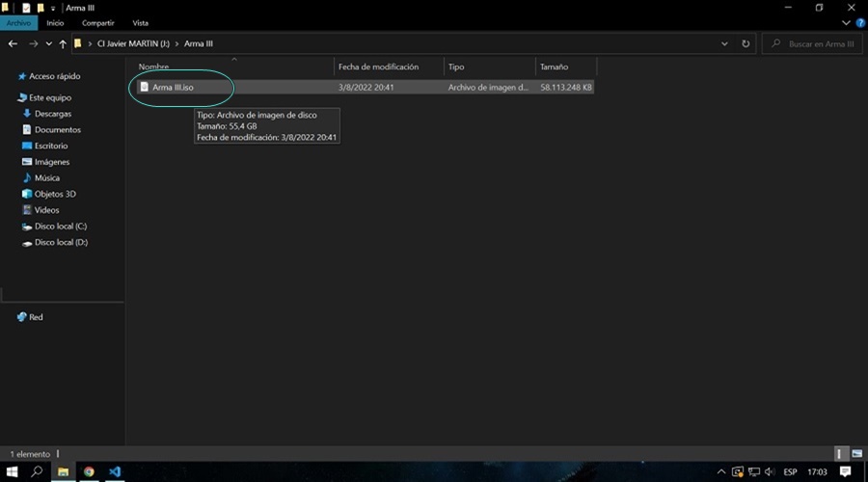
Task: Open Escritorio in sidebar
Action: click(51, 146)
